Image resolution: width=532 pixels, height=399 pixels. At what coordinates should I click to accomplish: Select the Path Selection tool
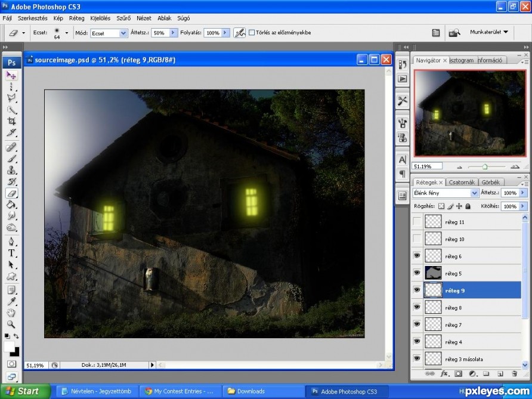click(11, 265)
